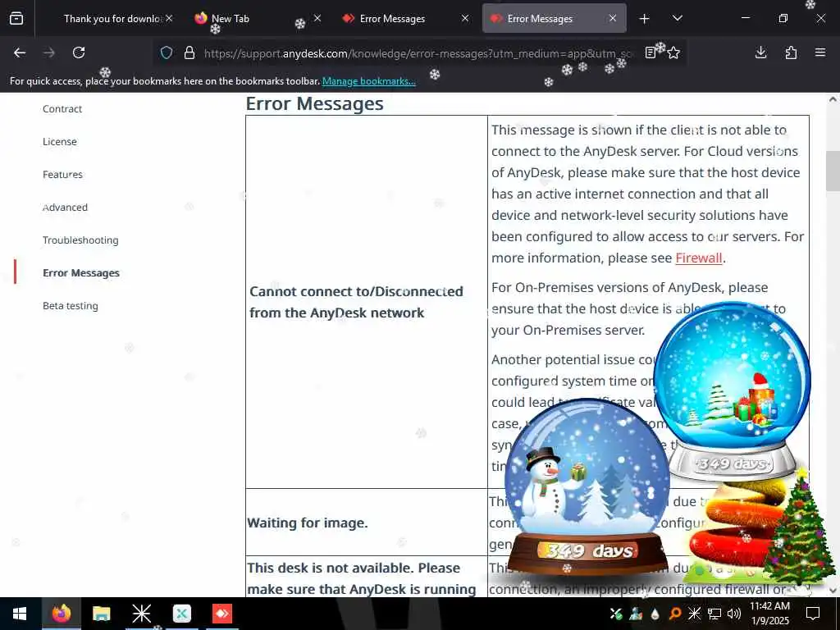Open the Advanced sidebar section

65,208
